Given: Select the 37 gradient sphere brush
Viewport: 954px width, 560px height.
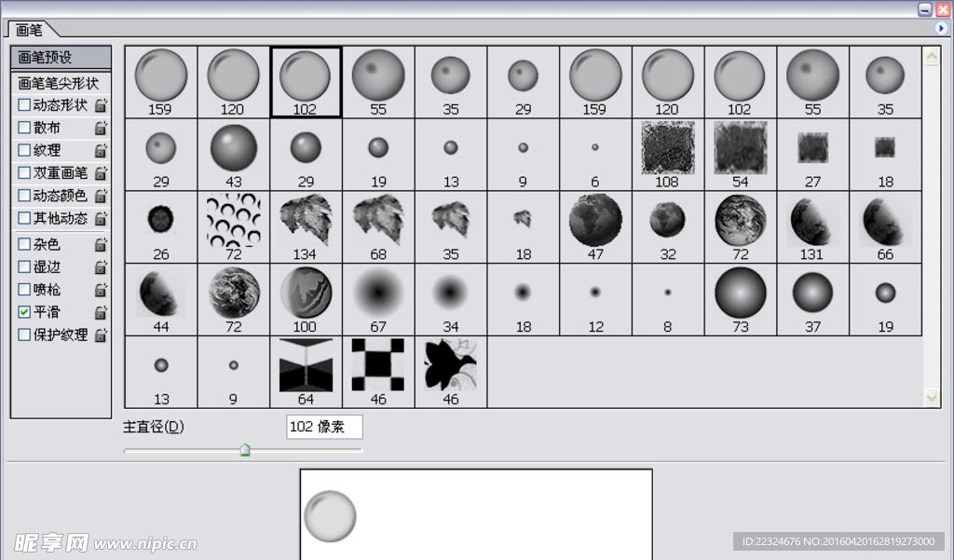Looking at the screenshot, I should coord(812,299).
